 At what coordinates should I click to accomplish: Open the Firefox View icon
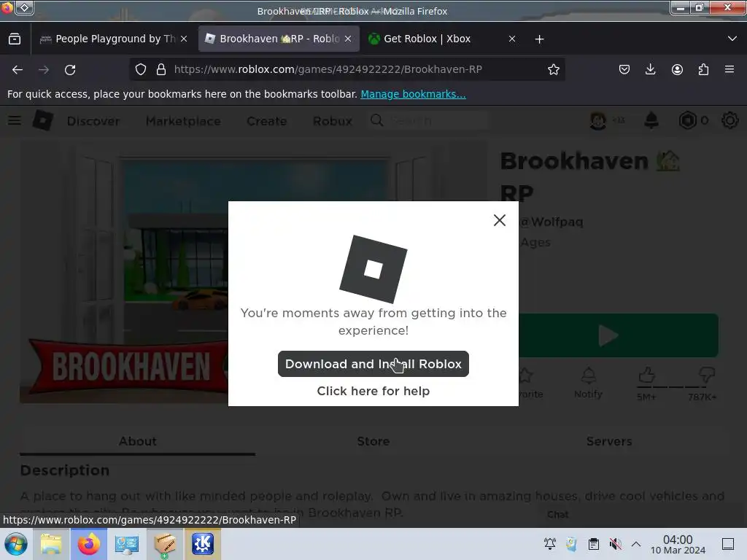15,39
